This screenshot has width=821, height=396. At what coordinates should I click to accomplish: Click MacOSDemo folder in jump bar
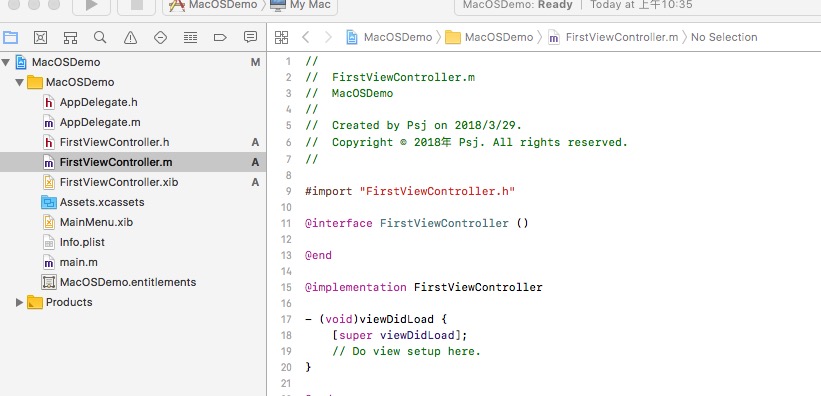click(x=489, y=37)
